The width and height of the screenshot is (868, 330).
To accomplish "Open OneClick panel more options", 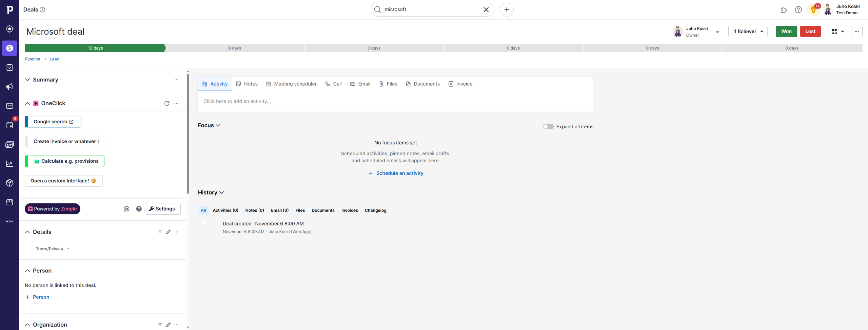I will (x=176, y=103).
